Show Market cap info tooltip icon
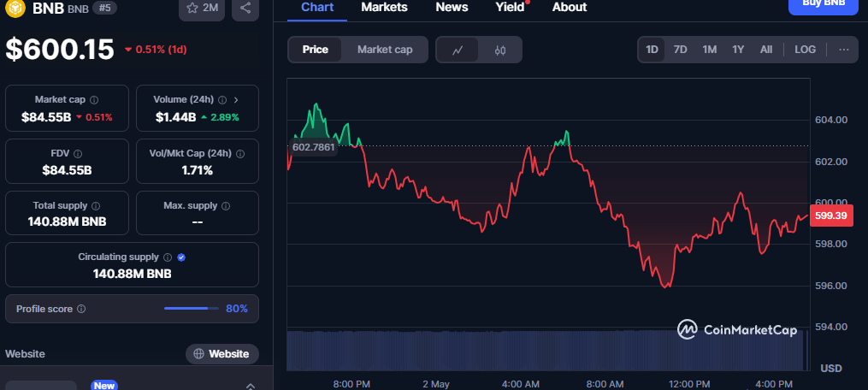The width and height of the screenshot is (868, 390). tap(94, 100)
